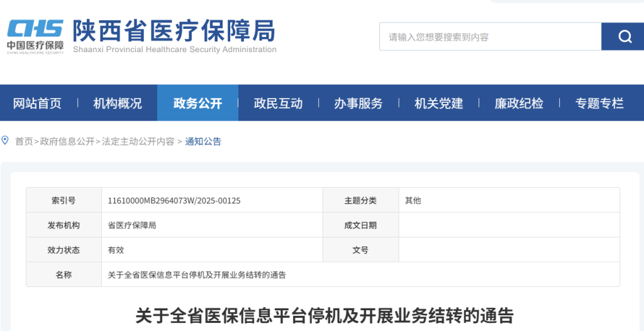Click the 成文日期 table label
Viewport: 644px width, 331px height.
(360, 225)
